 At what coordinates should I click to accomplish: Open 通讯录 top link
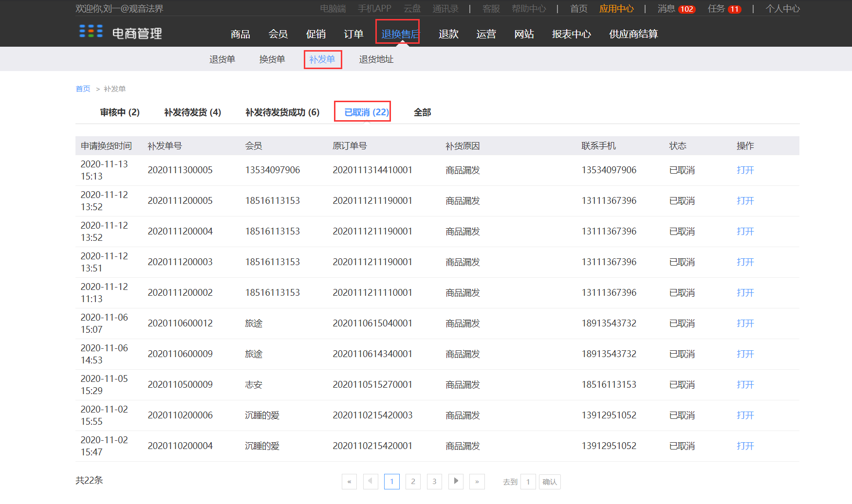coord(445,9)
